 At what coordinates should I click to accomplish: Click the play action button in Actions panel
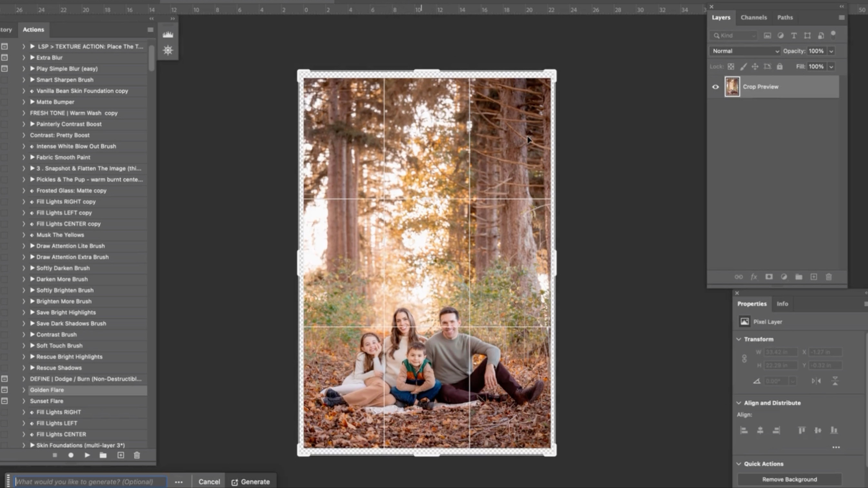point(87,455)
